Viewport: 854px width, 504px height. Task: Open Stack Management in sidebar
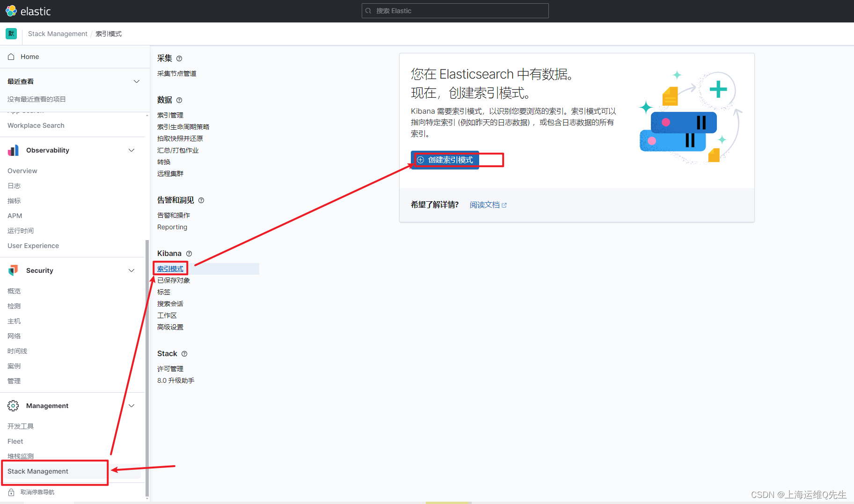click(38, 471)
